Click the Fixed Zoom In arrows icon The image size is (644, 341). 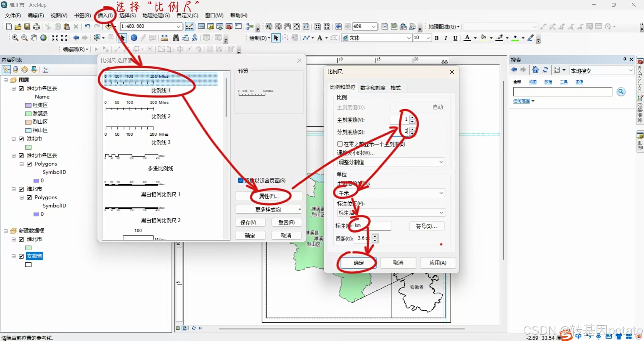(55, 38)
